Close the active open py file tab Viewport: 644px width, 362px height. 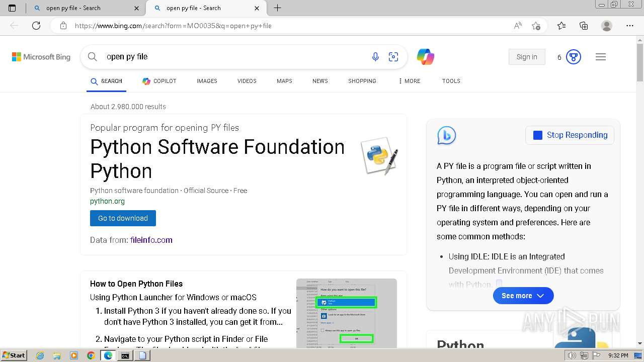257,8
